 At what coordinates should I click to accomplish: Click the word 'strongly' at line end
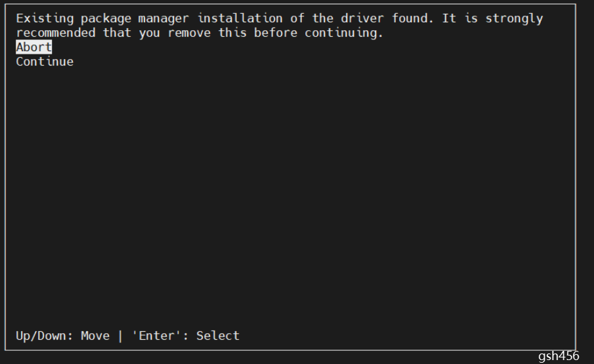coord(514,18)
